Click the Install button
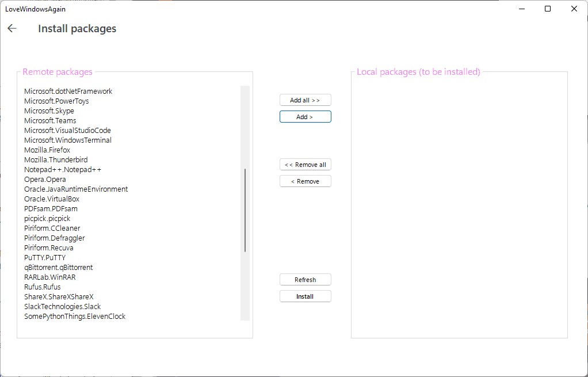 305,296
